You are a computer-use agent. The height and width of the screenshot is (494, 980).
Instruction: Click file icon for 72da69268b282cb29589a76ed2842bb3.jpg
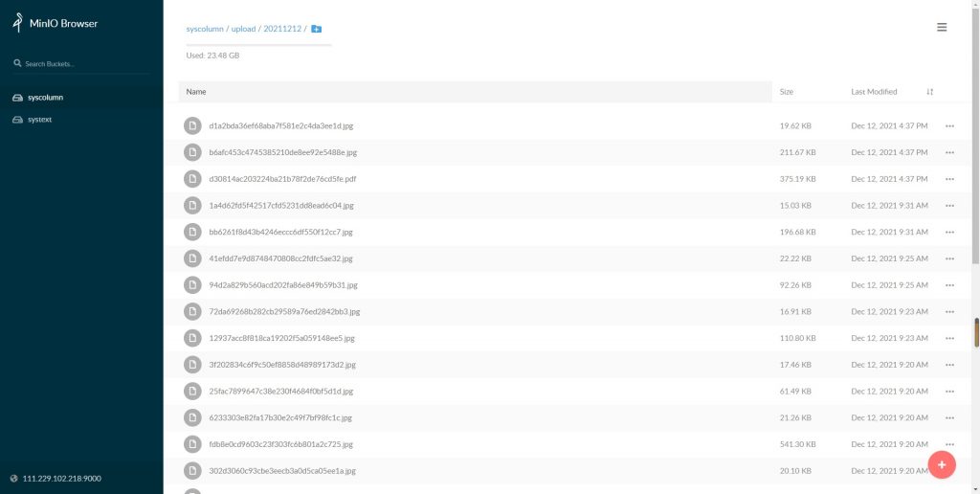(x=192, y=311)
